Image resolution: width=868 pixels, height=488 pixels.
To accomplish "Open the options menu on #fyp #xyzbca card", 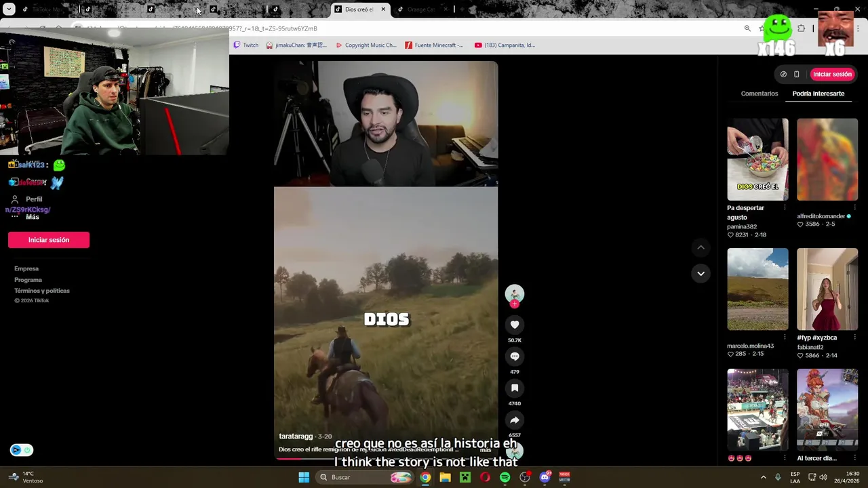I will click(854, 337).
